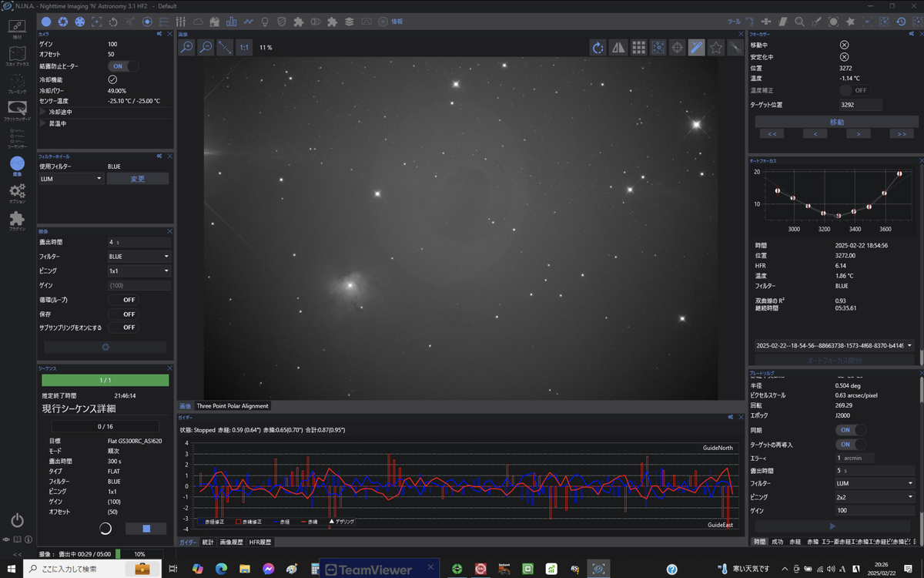
Task: Toggle the star detection icon above image
Action: 716,48
